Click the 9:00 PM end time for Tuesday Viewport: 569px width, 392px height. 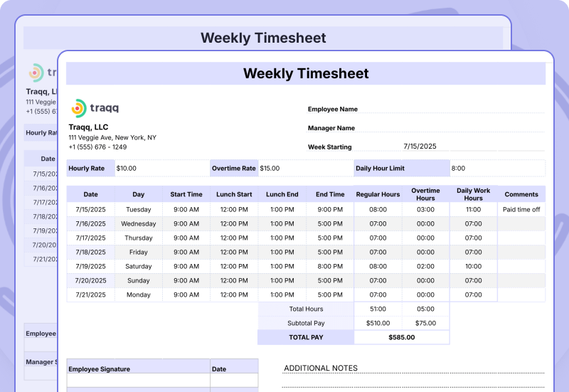tap(330, 209)
